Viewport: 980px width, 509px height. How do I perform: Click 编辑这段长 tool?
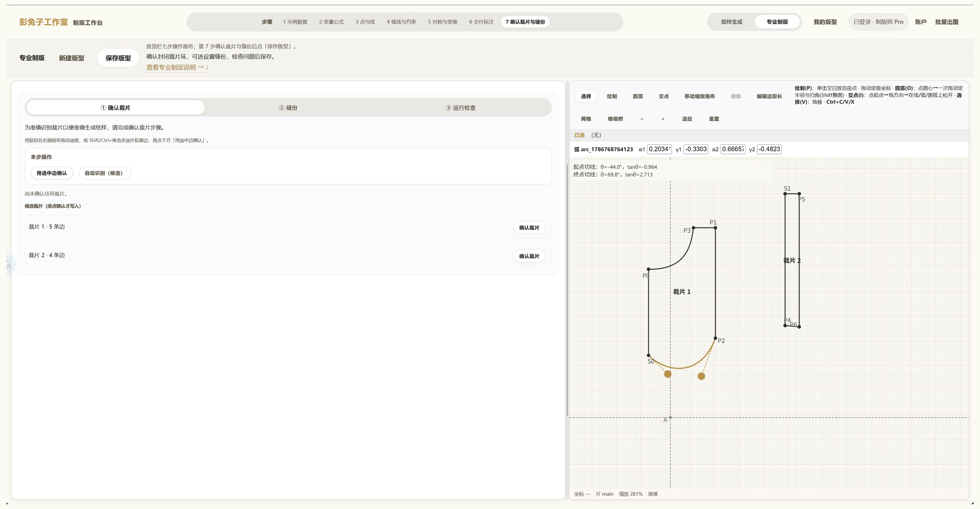[769, 96]
